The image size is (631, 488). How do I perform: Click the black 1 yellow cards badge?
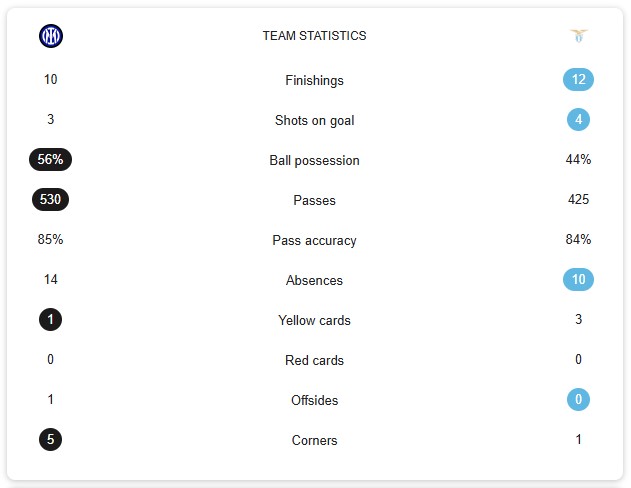click(x=50, y=319)
